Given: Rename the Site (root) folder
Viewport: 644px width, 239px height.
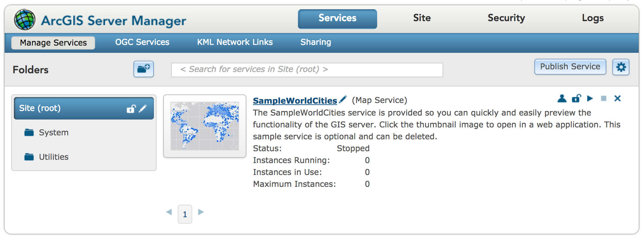Looking at the screenshot, I should pos(142,108).
